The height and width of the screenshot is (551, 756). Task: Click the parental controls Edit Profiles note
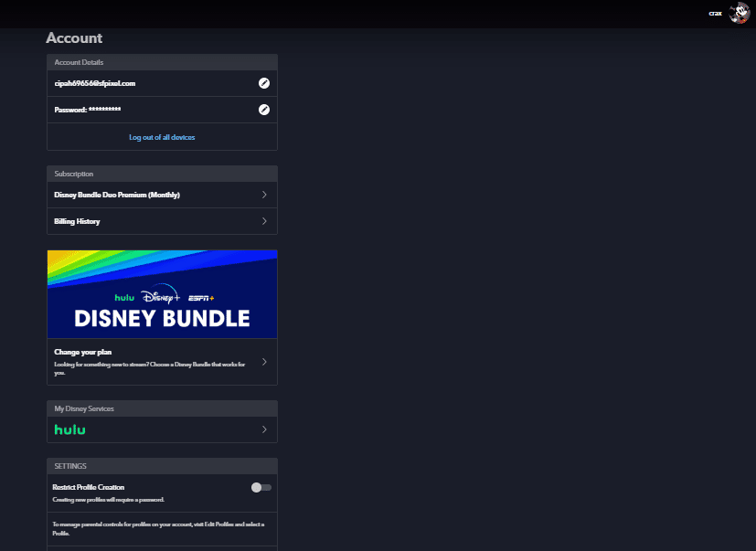coord(159,528)
